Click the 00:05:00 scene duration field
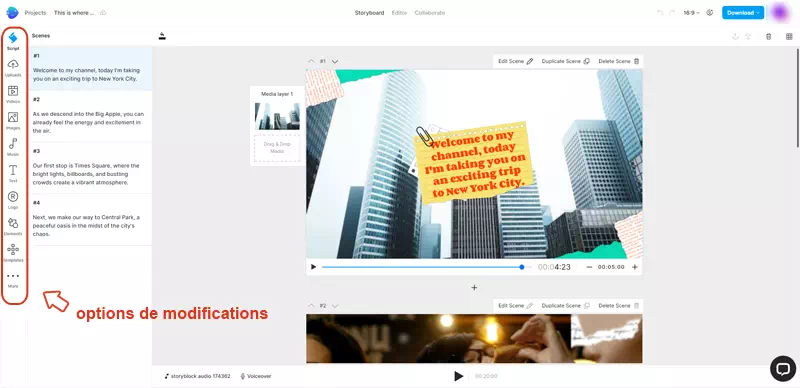 coord(611,267)
